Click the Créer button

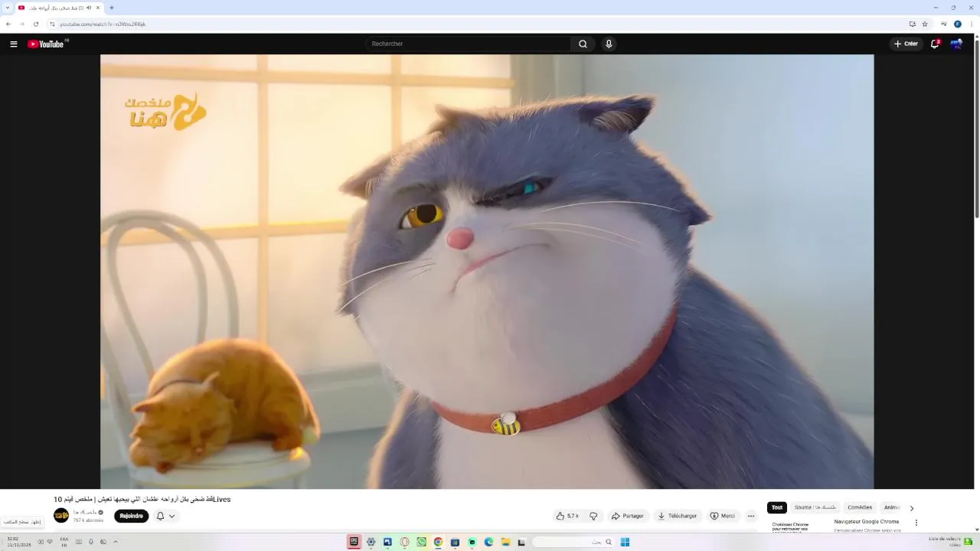pos(906,44)
